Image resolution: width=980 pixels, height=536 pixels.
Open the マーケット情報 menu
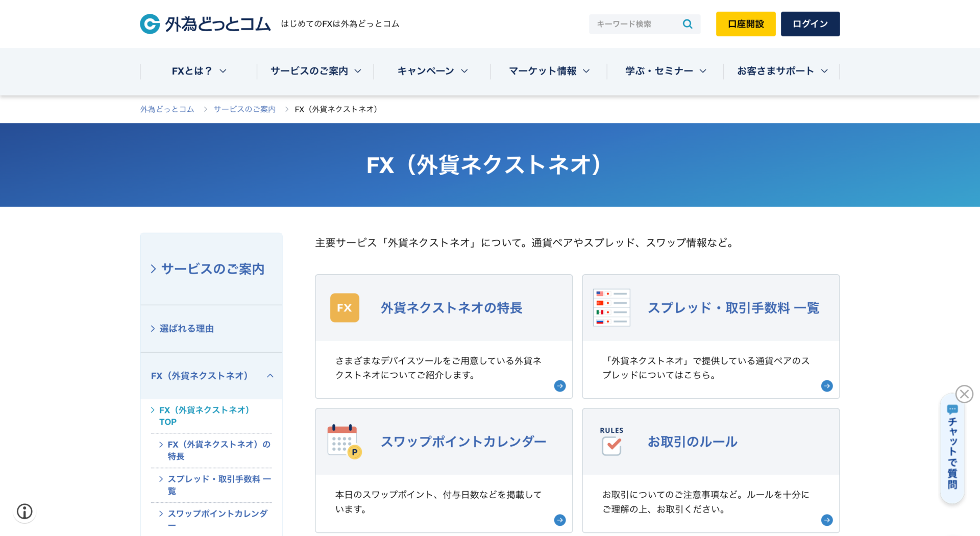549,71
